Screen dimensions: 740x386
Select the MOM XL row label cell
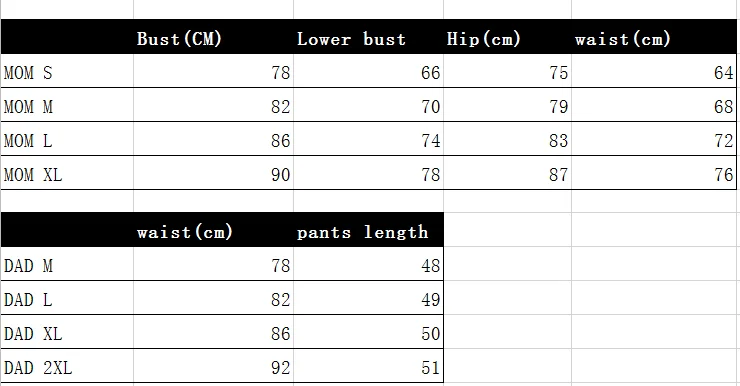pos(67,173)
